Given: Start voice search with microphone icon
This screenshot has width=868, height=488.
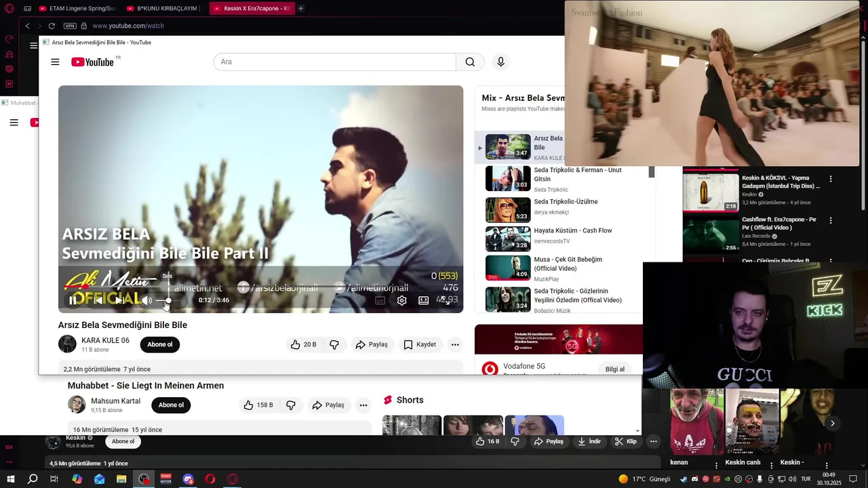Looking at the screenshot, I should coord(500,62).
